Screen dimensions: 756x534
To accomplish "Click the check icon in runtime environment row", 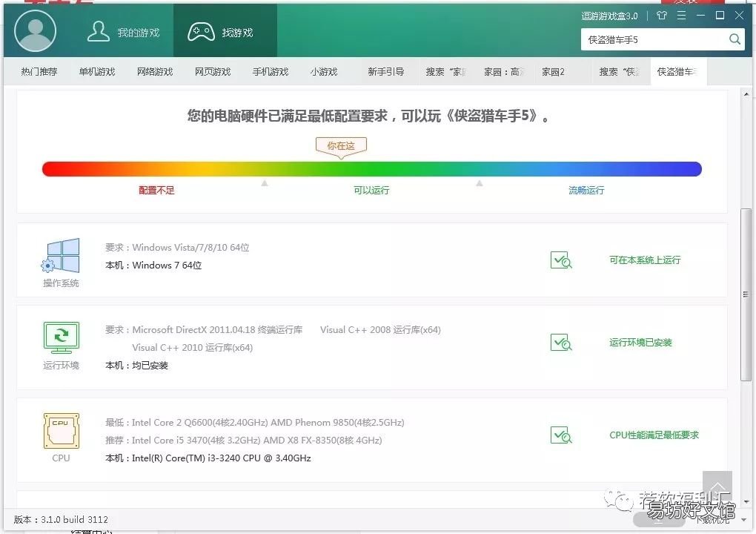I will pos(561,343).
